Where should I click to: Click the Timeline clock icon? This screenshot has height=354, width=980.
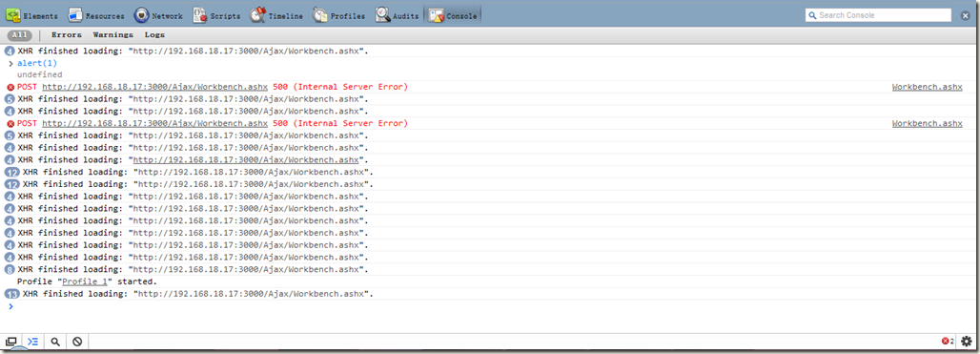point(257,15)
